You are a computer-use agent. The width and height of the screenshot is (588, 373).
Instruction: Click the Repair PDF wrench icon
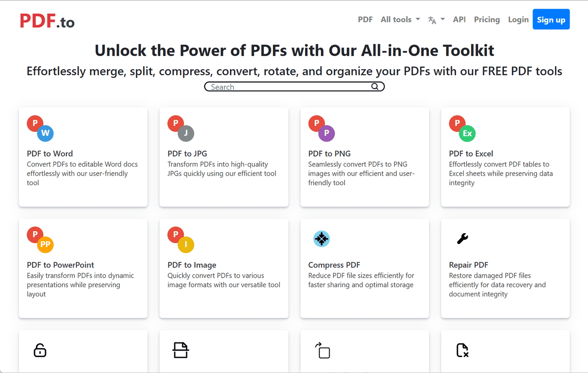(462, 238)
